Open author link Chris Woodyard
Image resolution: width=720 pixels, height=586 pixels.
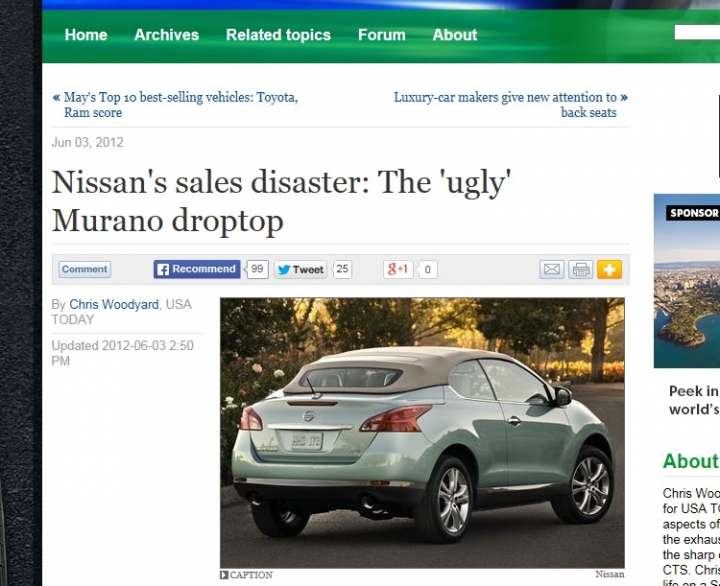(x=114, y=304)
